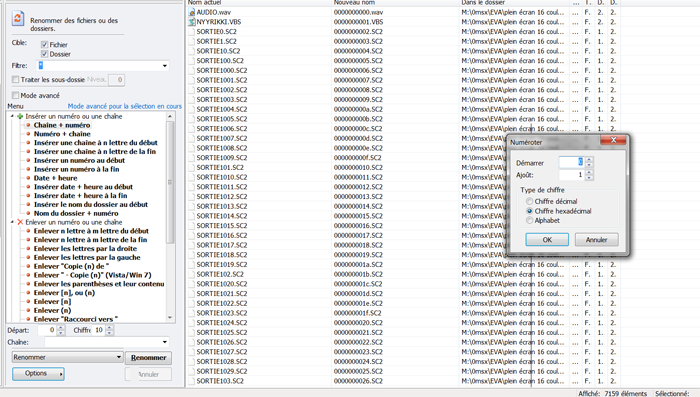Select the Alphabet radio button

pyautogui.click(x=529, y=221)
